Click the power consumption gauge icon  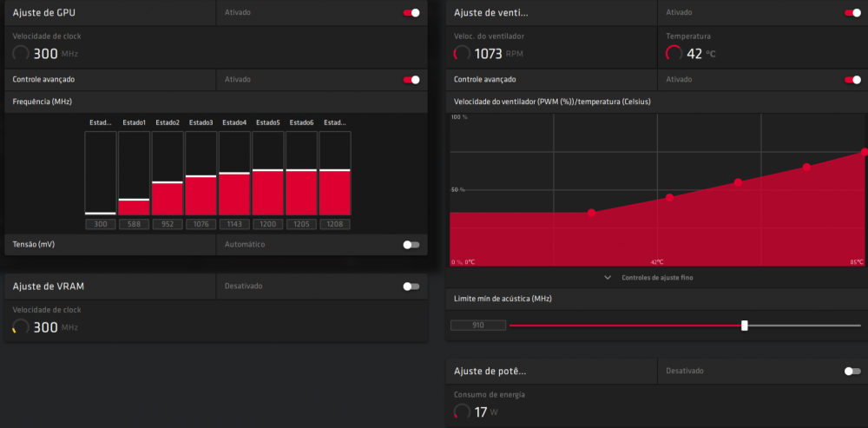pos(463,412)
